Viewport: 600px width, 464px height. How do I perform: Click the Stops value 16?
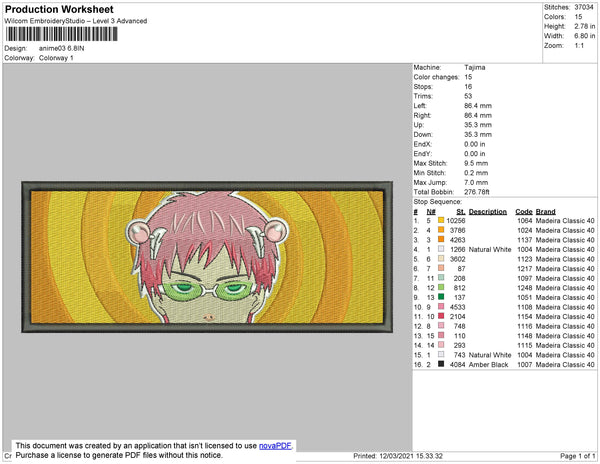(x=468, y=86)
